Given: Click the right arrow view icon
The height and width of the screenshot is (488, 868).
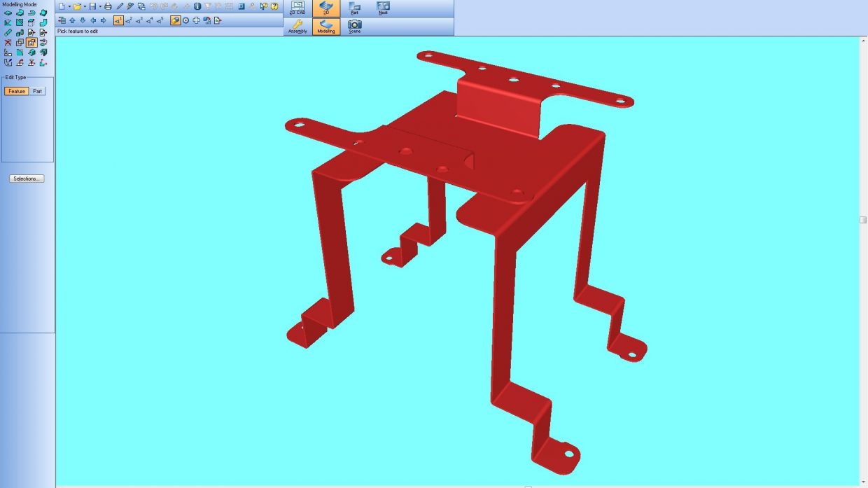Looking at the screenshot, I should 104,20.
